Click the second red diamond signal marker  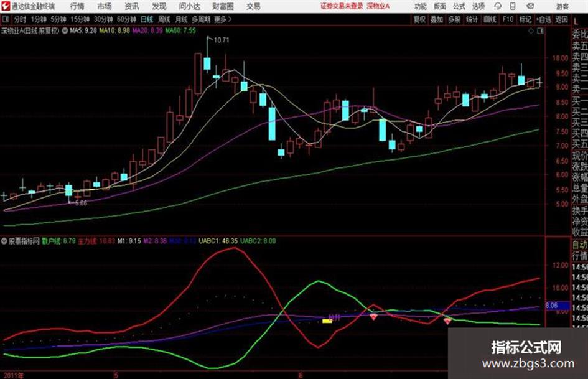[447, 321]
